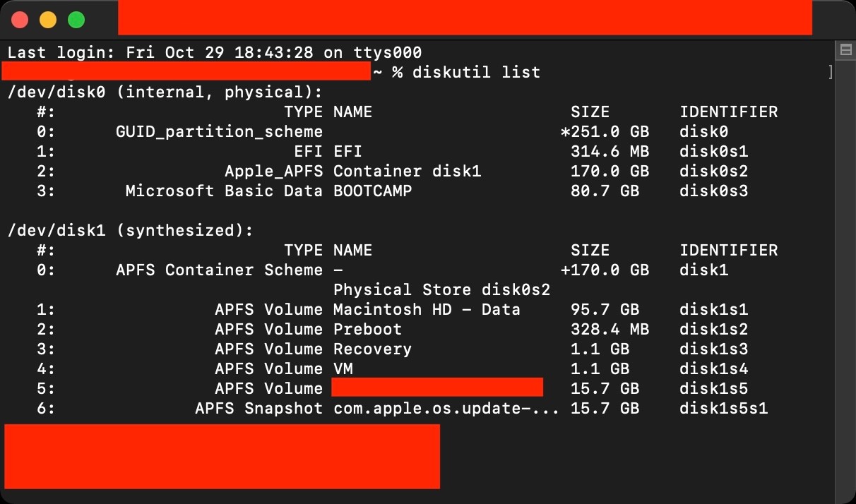This screenshot has width=856, height=504.
Task: Click the Recovery volume name
Action: coord(372,349)
